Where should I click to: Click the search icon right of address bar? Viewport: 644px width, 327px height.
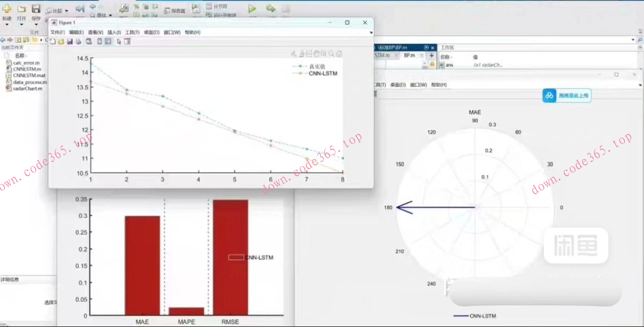pyautogui.click(x=640, y=39)
